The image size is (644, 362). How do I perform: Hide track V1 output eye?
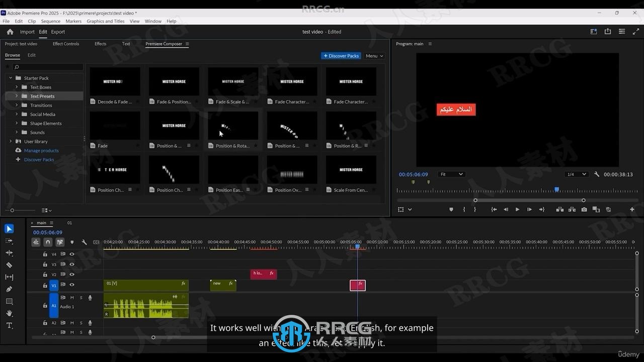pyautogui.click(x=72, y=285)
